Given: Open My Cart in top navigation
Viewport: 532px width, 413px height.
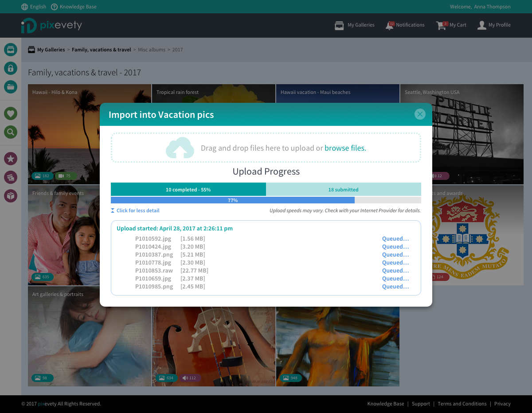Looking at the screenshot, I should tap(458, 25).
